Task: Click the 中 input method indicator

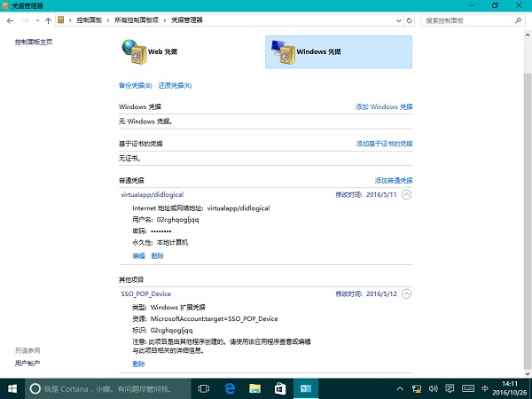Action: pos(485,389)
